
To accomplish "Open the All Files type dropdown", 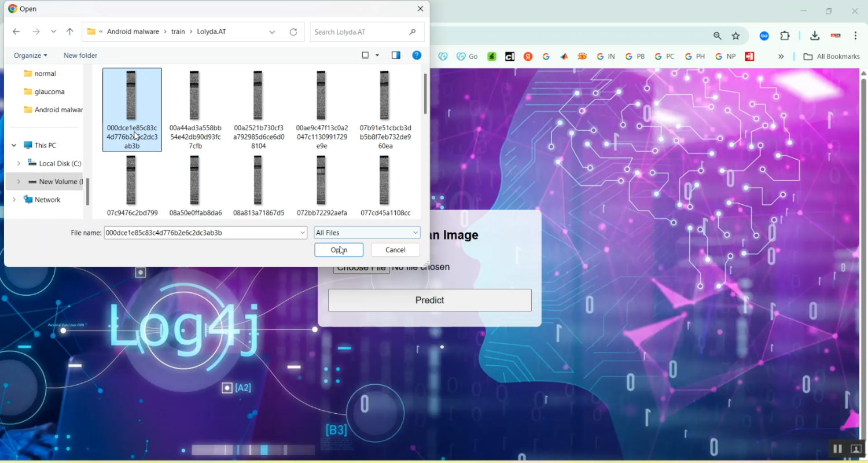I will point(367,233).
